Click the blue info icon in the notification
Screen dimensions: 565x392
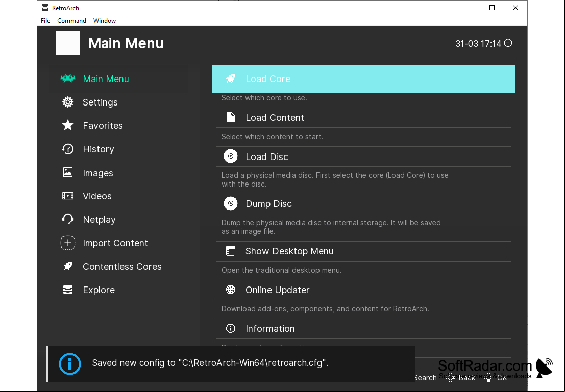click(x=70, y=363)
